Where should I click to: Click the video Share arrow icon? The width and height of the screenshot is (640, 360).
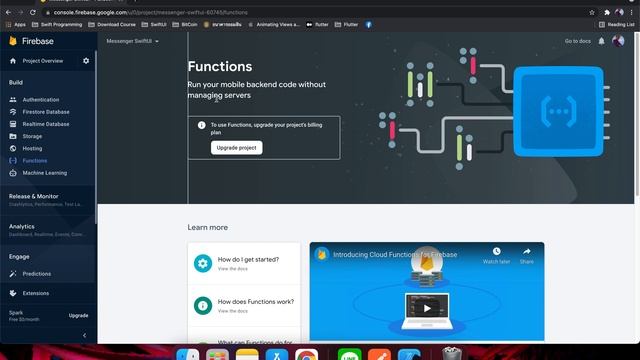(x=527, y=251)
